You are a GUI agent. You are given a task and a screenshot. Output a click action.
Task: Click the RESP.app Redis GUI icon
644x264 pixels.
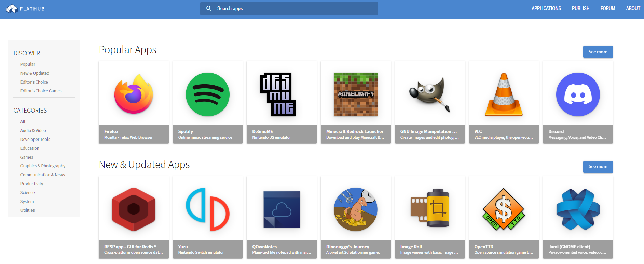[134, 209]
